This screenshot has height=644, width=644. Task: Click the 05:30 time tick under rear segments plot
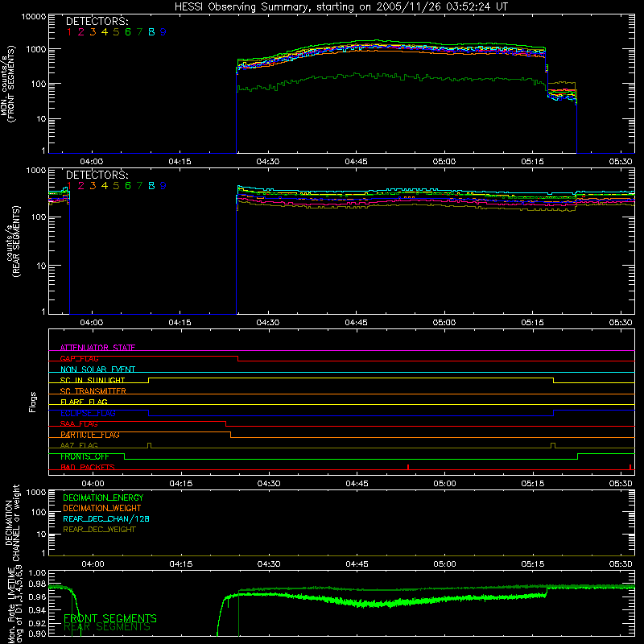point(621,323)
